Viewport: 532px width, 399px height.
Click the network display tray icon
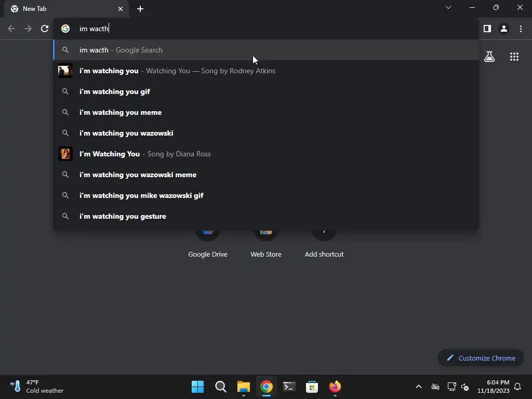(x=451, y=387)
